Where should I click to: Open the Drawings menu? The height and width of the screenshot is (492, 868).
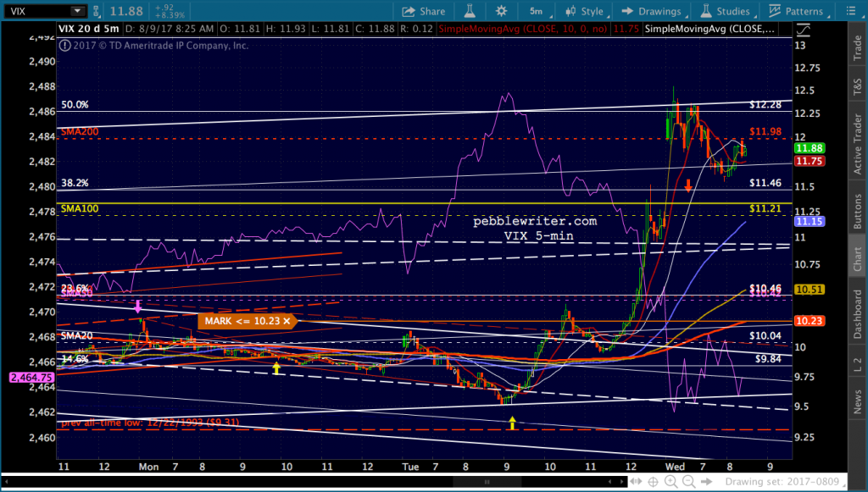[x=652, y=11]
